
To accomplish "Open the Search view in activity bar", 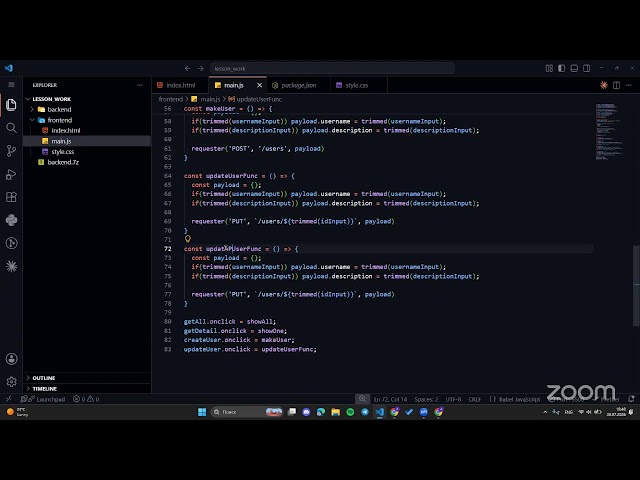I will click(x=11, y=128).
